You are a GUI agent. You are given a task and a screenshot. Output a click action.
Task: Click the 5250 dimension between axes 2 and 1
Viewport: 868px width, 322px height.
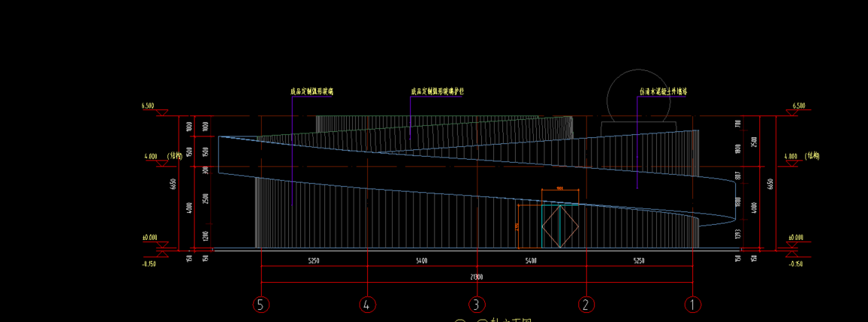click(639, 261)
